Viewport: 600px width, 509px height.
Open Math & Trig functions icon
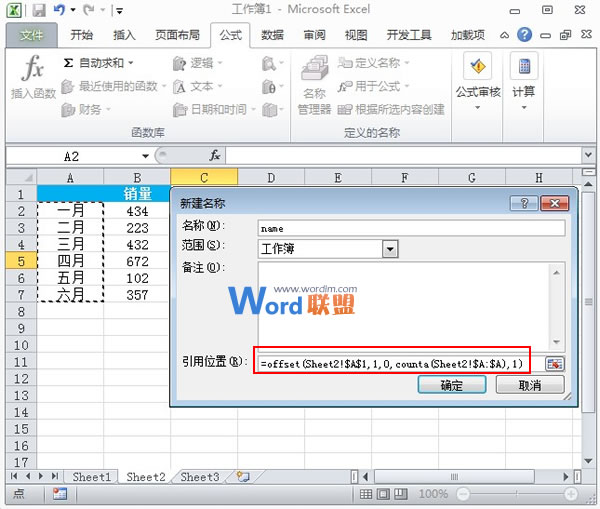pyautogui.click(x=269, y=86)
